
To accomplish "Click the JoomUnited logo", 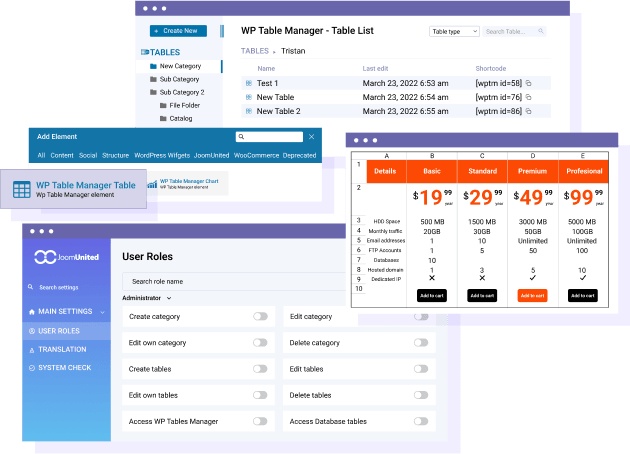I will (x=66, y=257).
